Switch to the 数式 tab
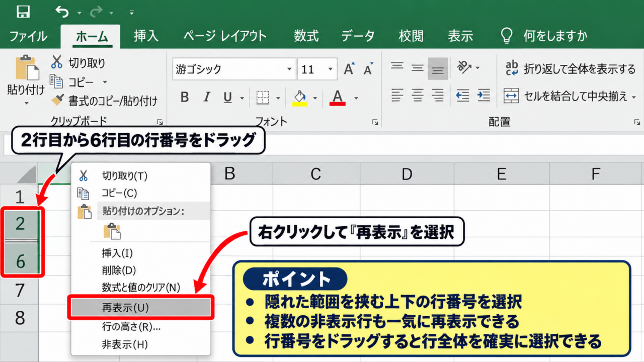The height and width of the screenshot is (362, 644). [x=306, y=36]
